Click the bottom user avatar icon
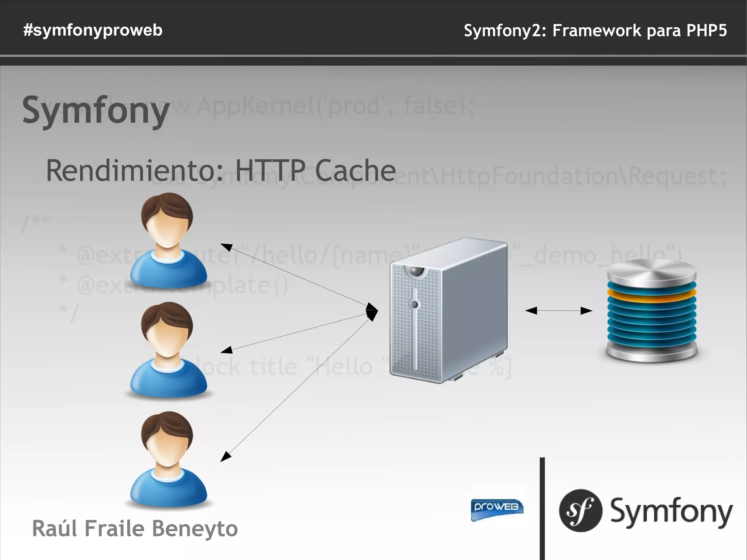The image size is (747, 560). [168, 460]
